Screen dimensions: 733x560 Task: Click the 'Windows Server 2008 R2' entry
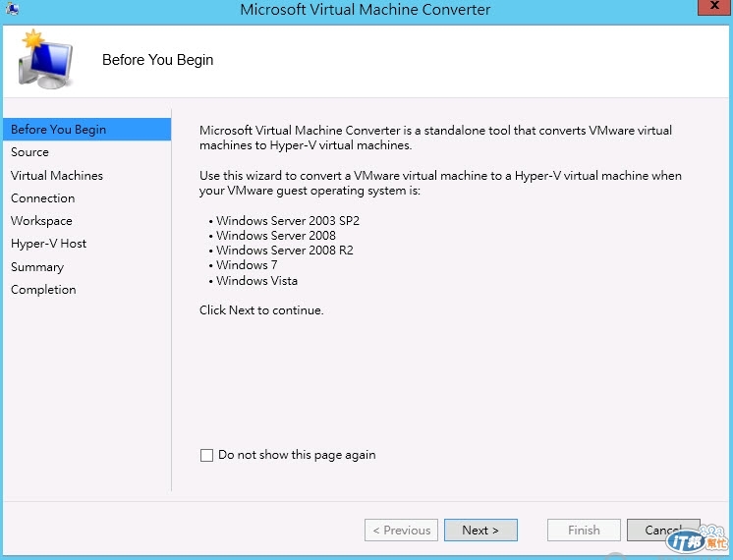(284, 251)
